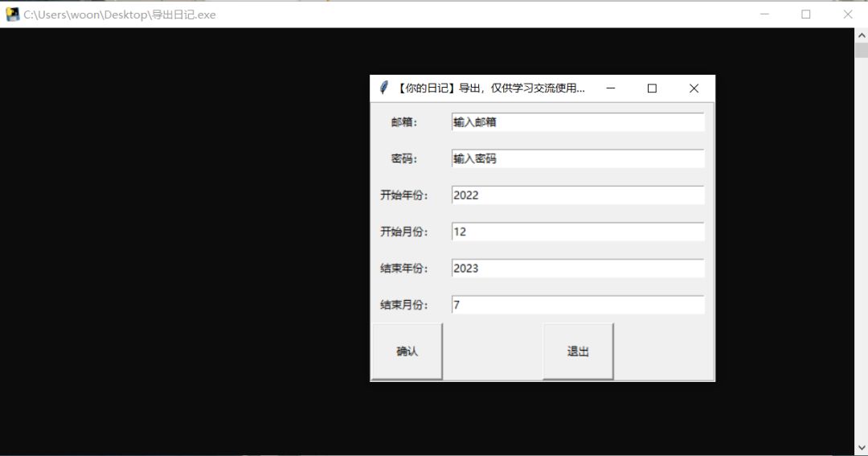868x456 pixels.
Task: Click the 密码: label
Action: click(x=404, y=159)
